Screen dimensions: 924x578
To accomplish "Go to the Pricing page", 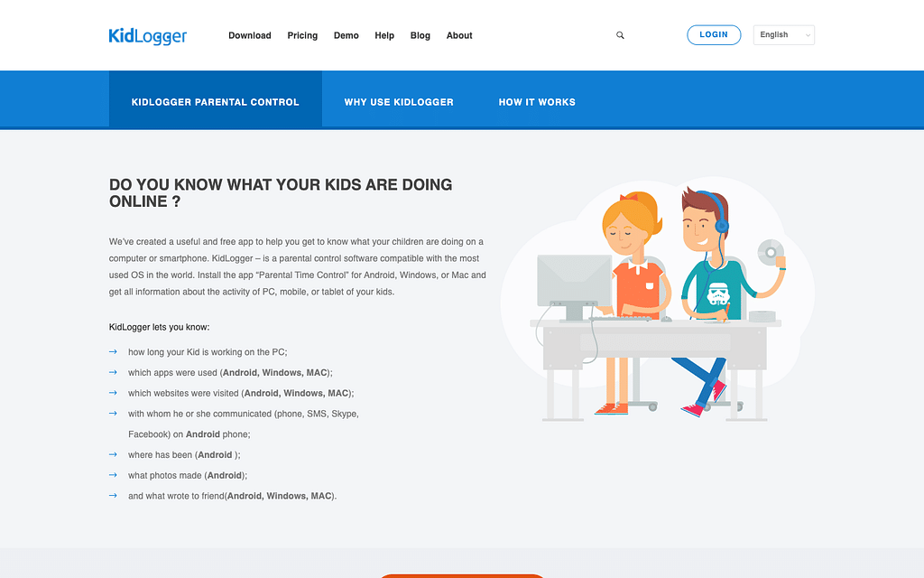I will click(302, 35).
